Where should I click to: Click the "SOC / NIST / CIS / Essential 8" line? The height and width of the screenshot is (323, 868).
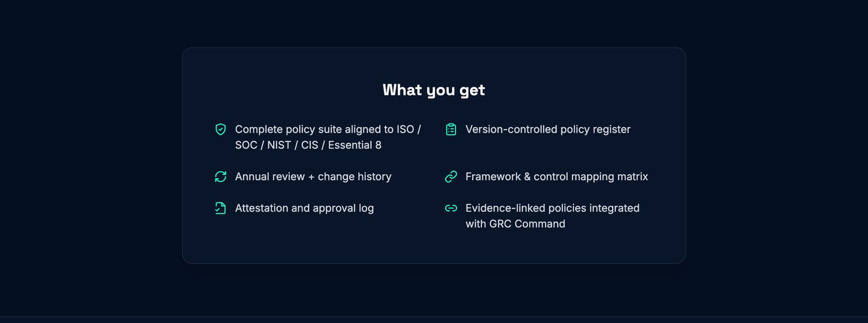click(x=308, y=145)
